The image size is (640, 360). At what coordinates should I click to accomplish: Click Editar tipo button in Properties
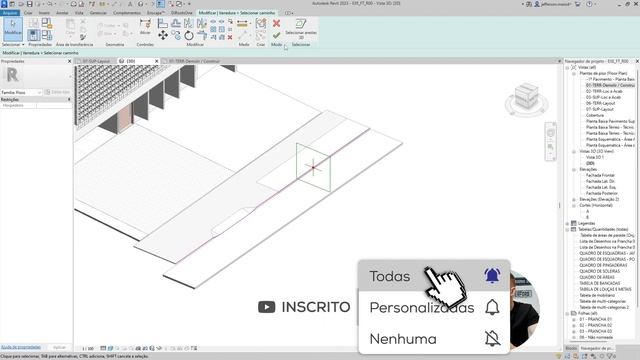click(x=58, y=92)
